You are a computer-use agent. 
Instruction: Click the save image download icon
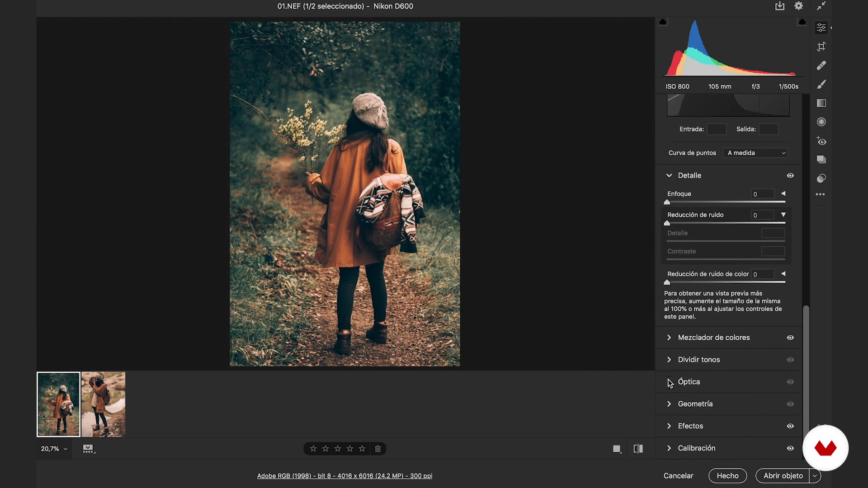780,6
